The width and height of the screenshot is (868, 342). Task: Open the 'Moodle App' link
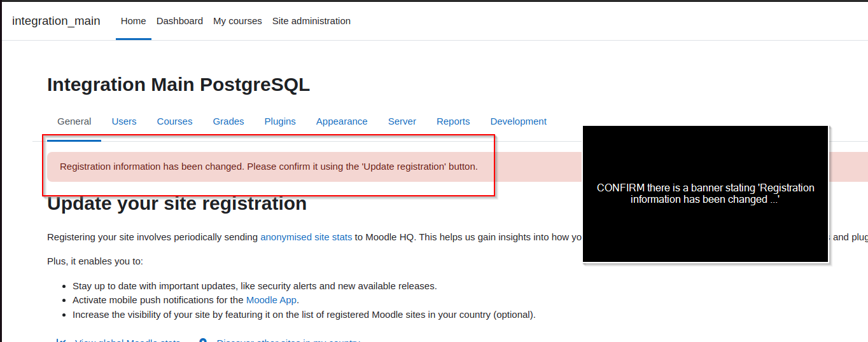[x=271, y=300]
